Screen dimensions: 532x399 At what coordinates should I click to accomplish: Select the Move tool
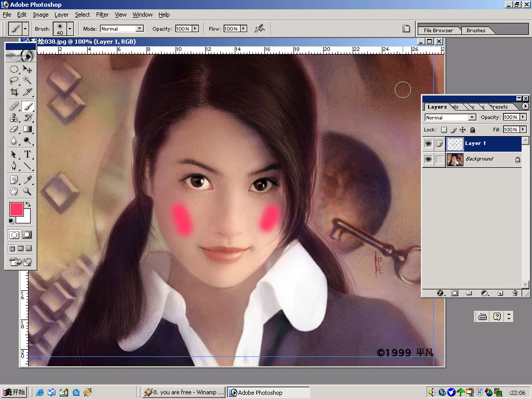28,69
